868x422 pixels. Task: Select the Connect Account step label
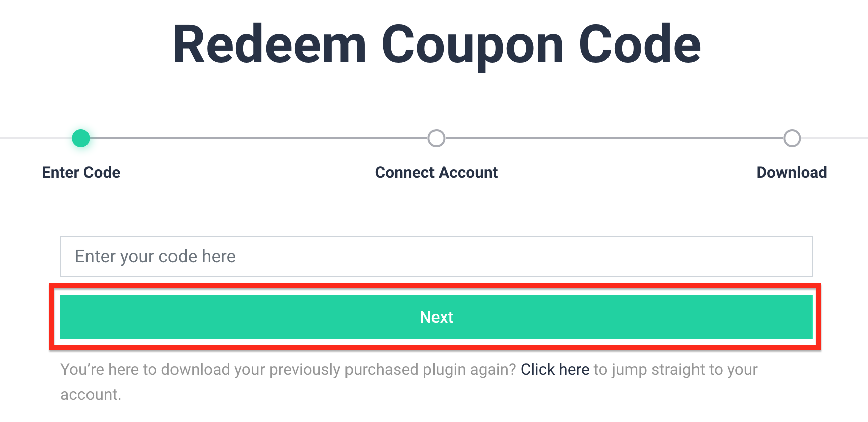437,172
